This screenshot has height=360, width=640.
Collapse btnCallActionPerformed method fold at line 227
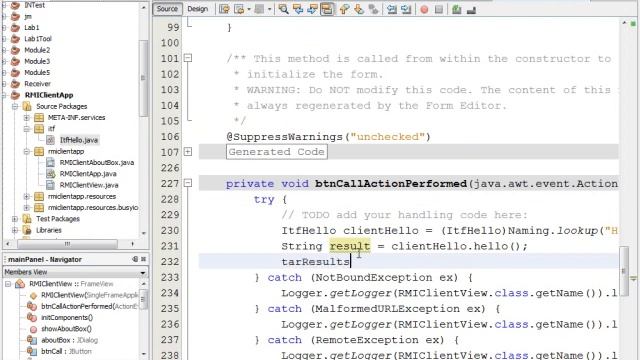coord(188,183)
